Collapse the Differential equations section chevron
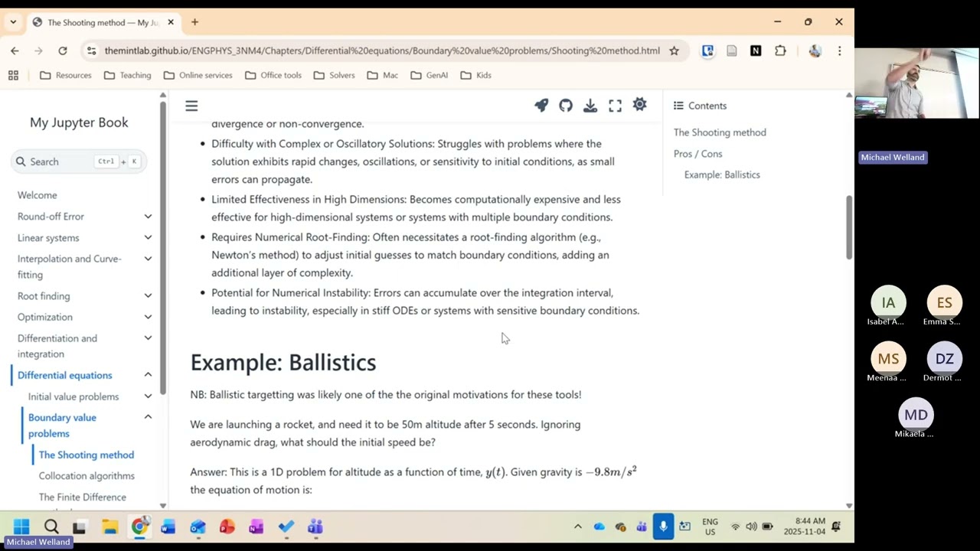 (148, 375)
